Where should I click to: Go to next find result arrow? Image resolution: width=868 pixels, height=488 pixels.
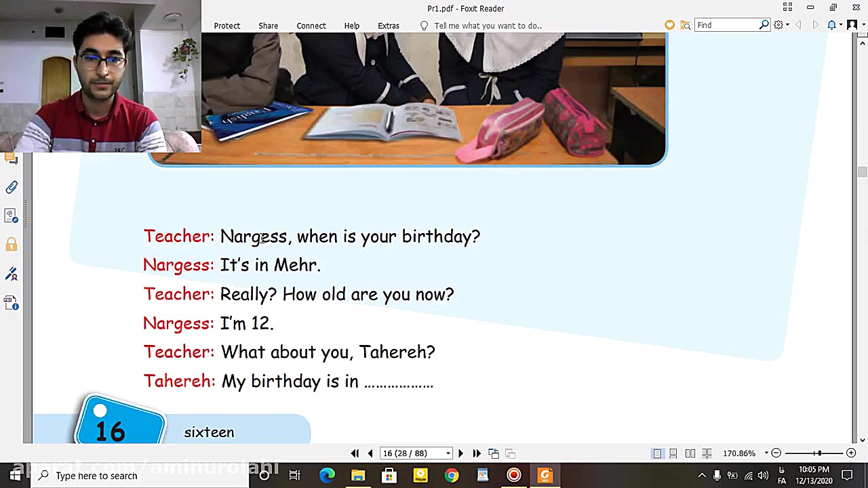[x=814, y=25]
